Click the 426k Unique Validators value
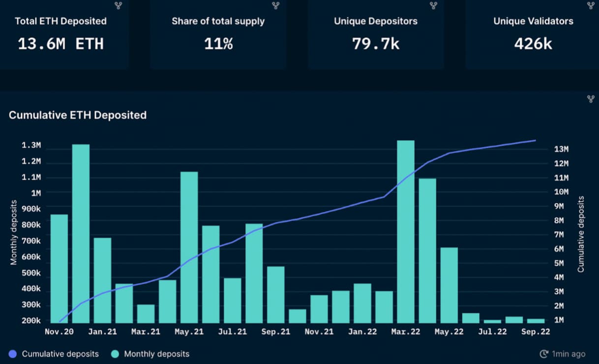The height and width of the screenshot is (364, 599). [x=533, y=44]
